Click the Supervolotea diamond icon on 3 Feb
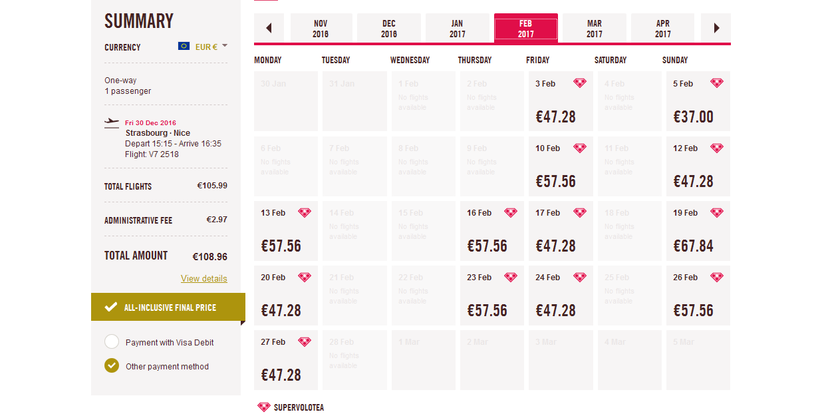The height and width of the screenshot is (418, 820). (x=580, y=83)
